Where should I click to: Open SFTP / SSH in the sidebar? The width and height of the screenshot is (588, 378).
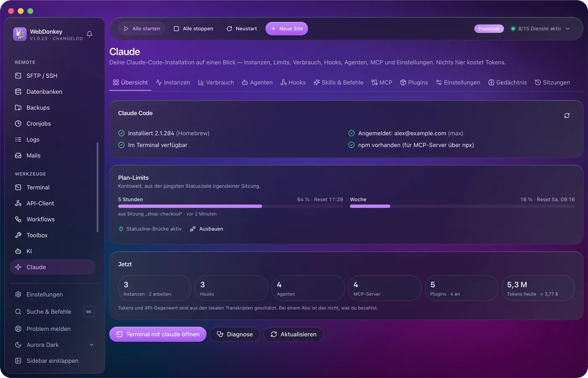(x=52, y=76)
